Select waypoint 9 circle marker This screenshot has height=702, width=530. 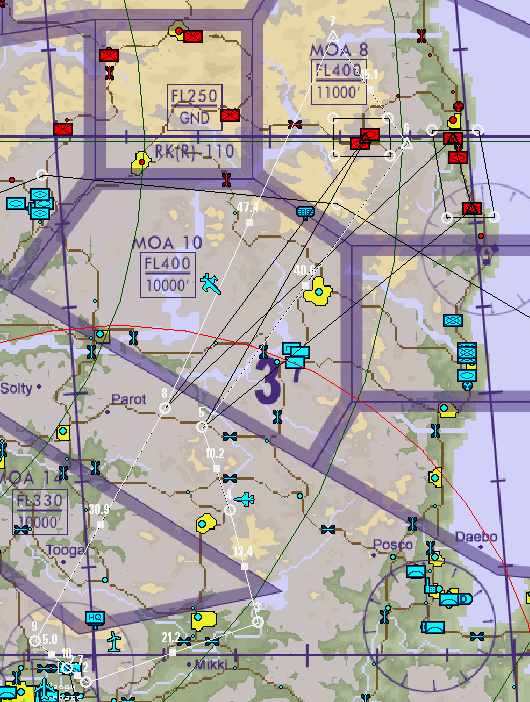coord(35,641)
